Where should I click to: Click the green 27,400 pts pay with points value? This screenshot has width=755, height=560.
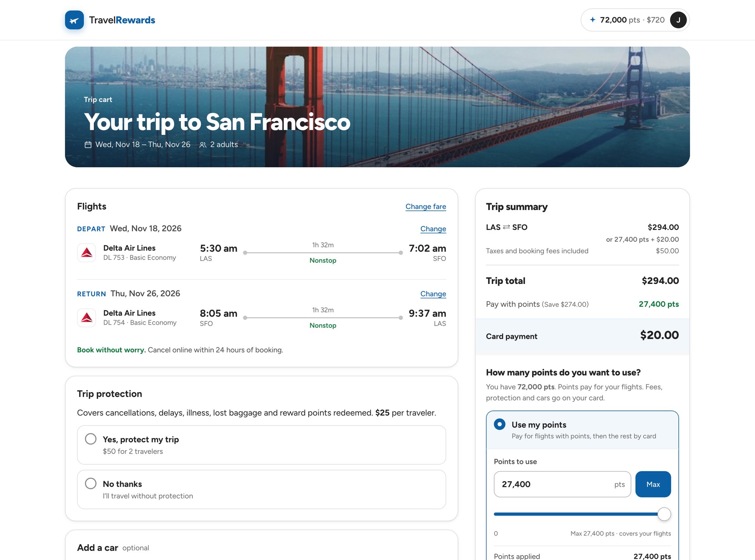pyautogui.click(x=659, y=304)
